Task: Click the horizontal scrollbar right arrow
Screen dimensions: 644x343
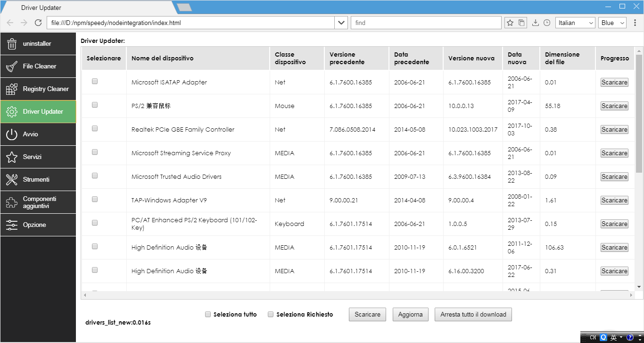Action: (632, 295)
